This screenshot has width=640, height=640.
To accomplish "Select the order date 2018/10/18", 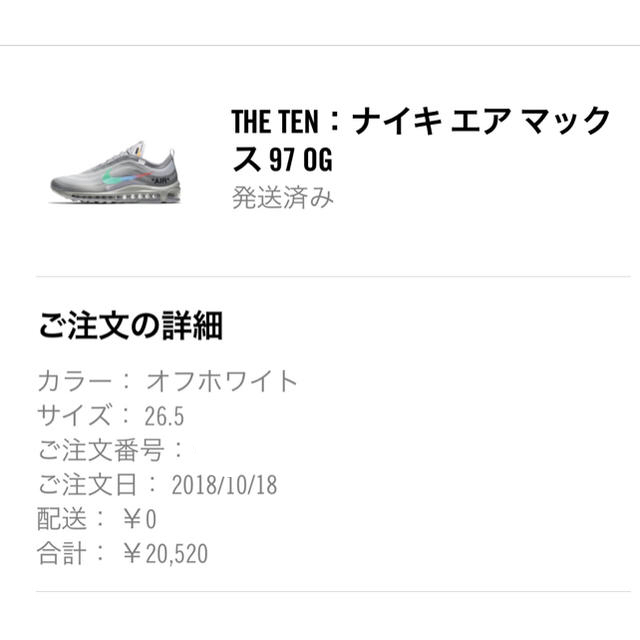I will coord(224,485).
